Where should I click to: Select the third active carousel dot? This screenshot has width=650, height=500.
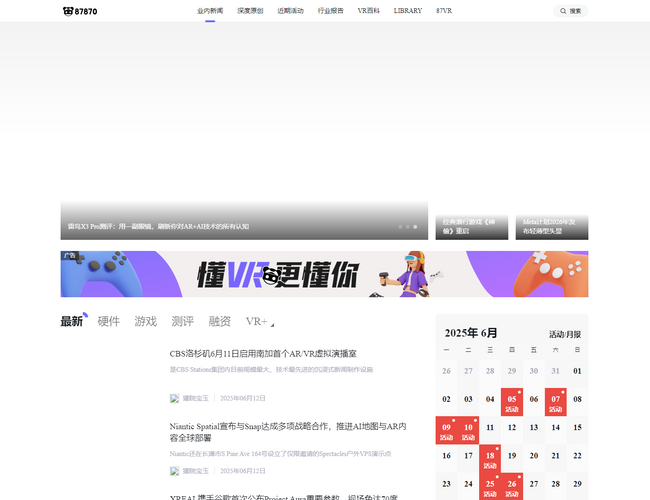[415, 227]
